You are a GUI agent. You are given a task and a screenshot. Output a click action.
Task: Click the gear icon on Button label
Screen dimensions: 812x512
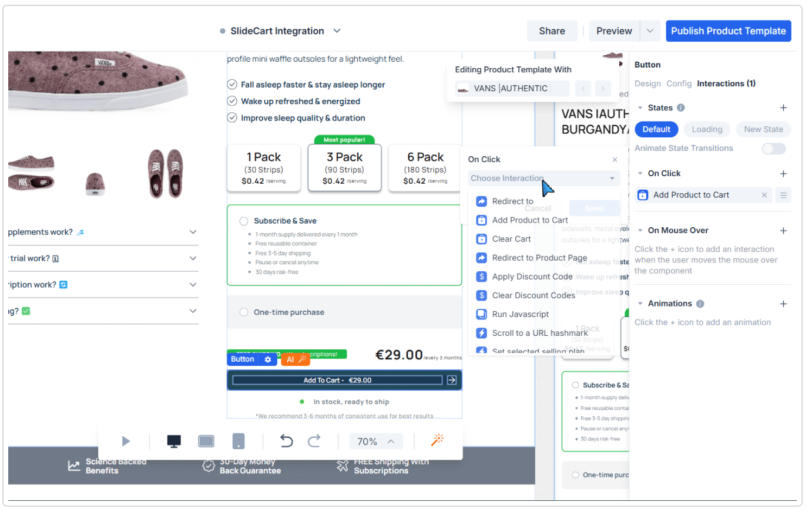268,359
